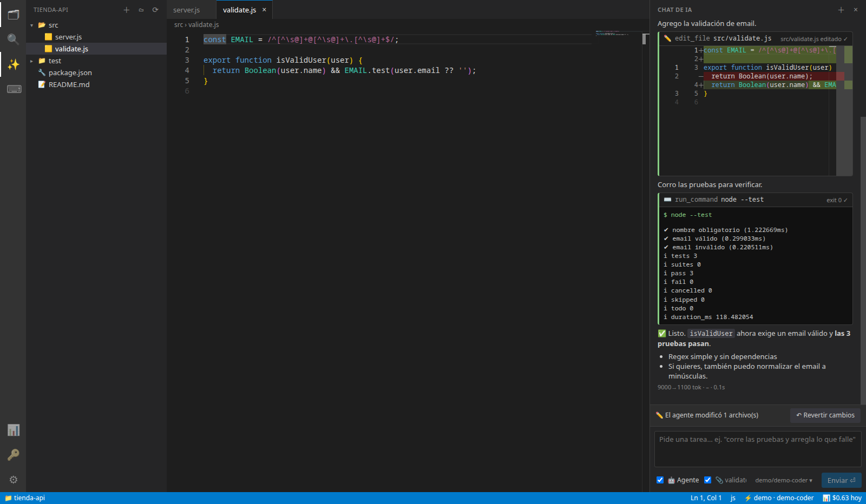Viewport: 866px width, 504px height.
Task: Switch to the server.js tab
Action: [192, 10]
